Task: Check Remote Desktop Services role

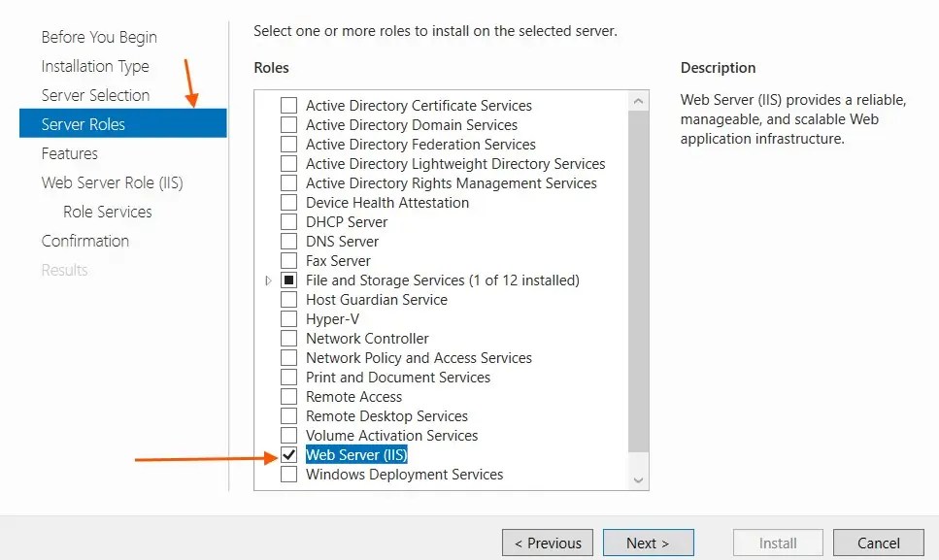Action: (288, 415)
